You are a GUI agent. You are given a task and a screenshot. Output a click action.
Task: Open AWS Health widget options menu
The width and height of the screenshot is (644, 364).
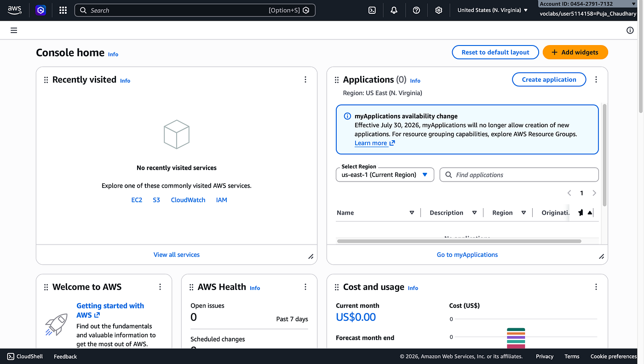click(x=305, y=287)
